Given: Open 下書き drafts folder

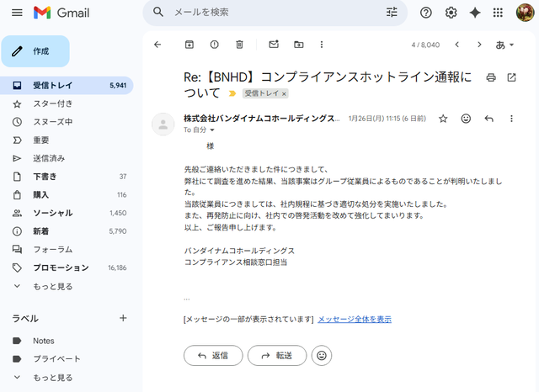Looking at the screenshot, I should tap(67, 177).
